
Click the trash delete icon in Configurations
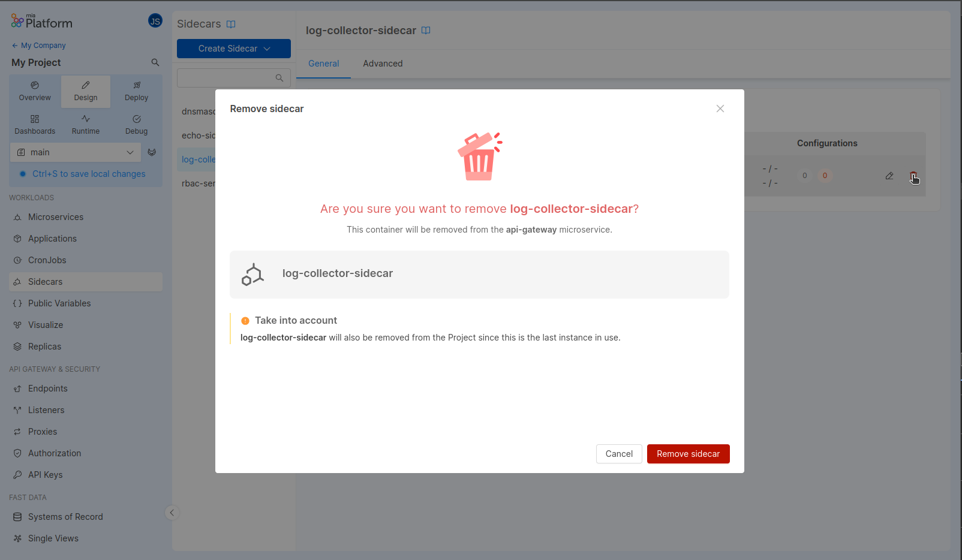click(913, 176)
